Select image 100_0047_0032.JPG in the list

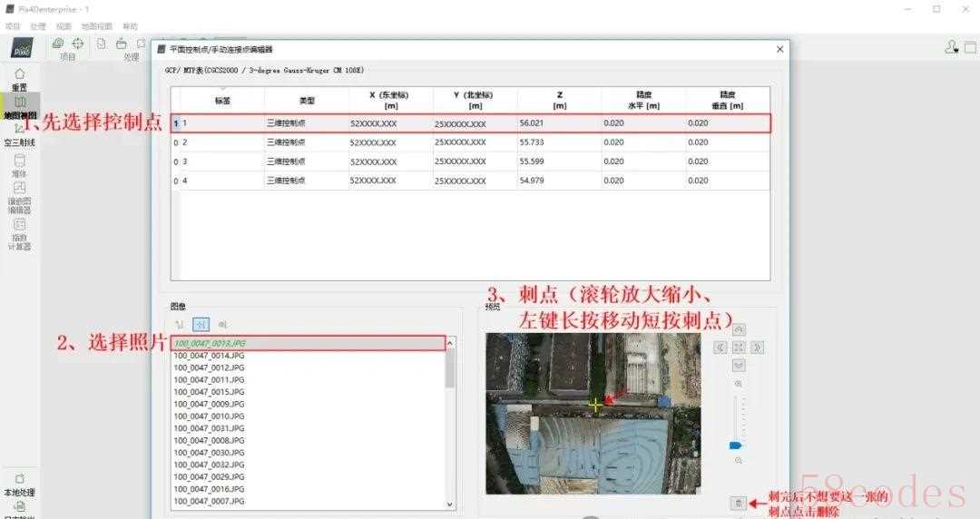point(308,465)
